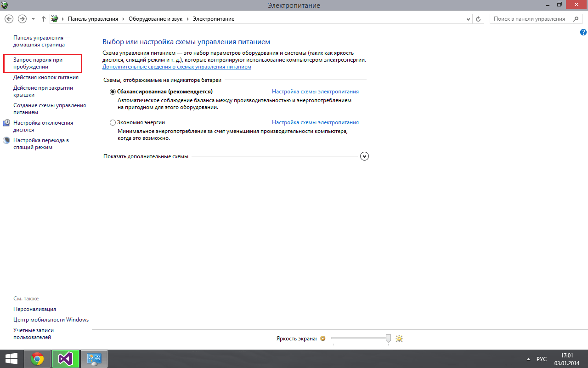Open Учетные записи пользователей link
Screen dimensions: 588x368
tap(34, 333)
